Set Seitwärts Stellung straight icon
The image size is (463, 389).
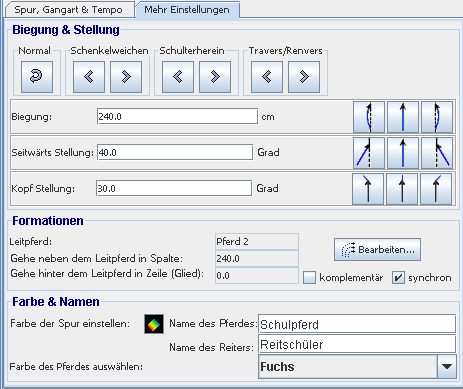(403, 153)
